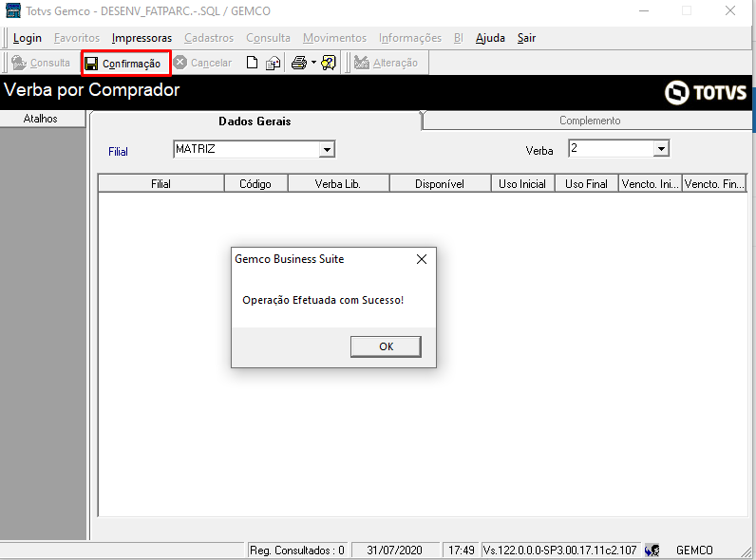
Task: Click the copy record icon in toolbar
Action: click(x=274, y=64)
